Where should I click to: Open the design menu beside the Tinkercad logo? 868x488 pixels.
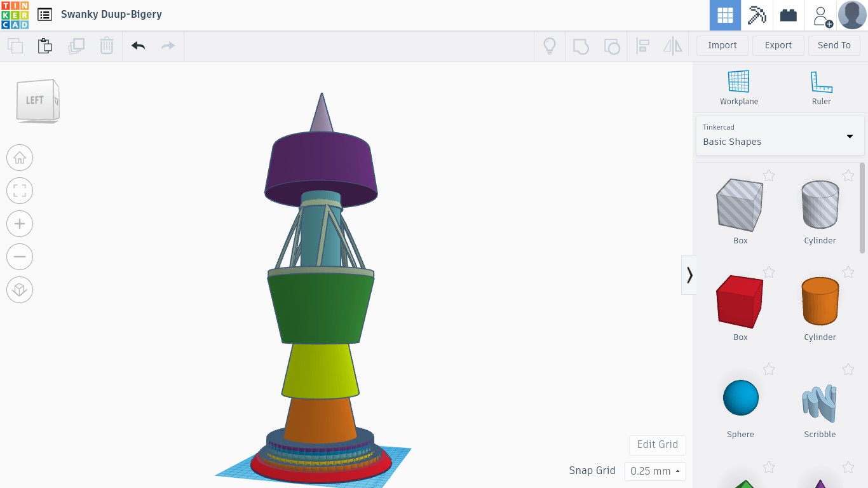pos(44,14)
